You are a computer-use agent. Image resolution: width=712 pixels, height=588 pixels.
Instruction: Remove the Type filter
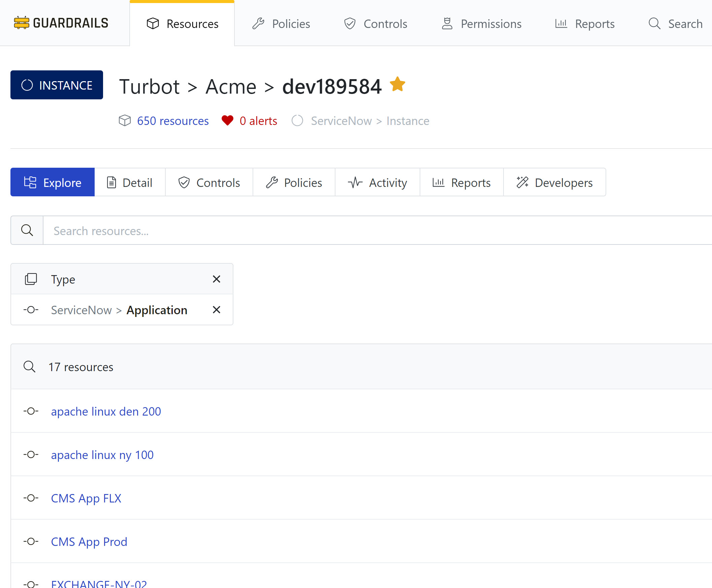217,279
